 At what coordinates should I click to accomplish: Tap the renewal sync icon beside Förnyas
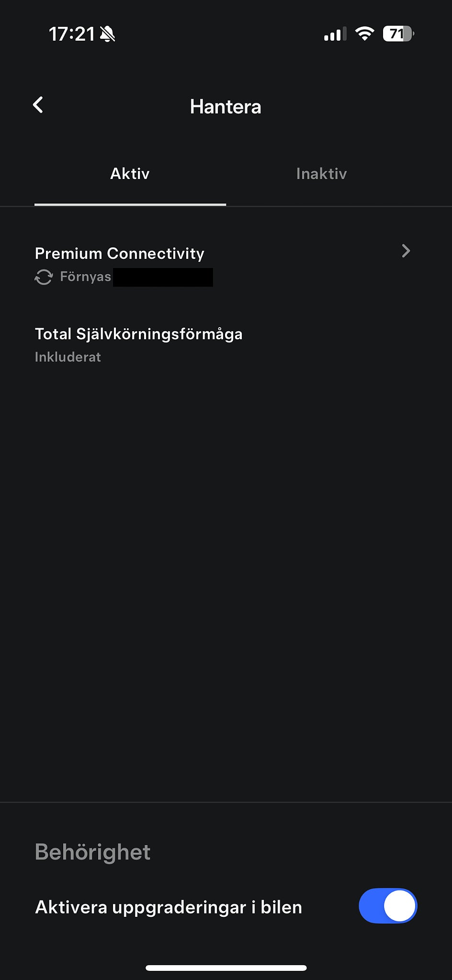click(x=44, y=277)
